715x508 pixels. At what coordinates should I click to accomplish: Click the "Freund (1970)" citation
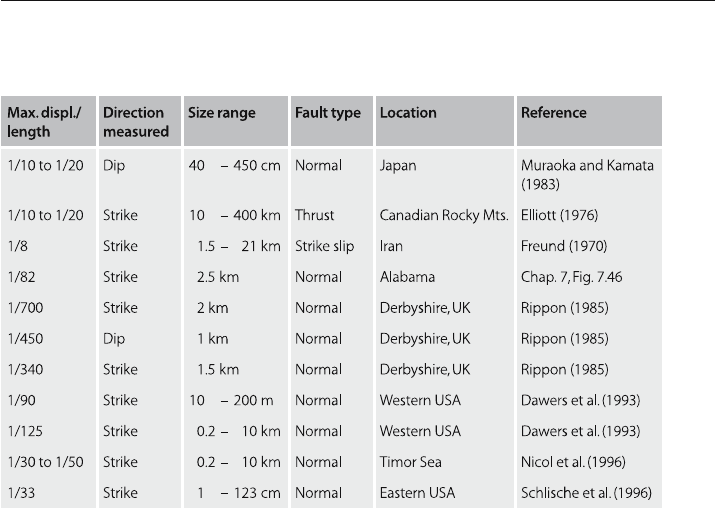[x=564, y=246]
